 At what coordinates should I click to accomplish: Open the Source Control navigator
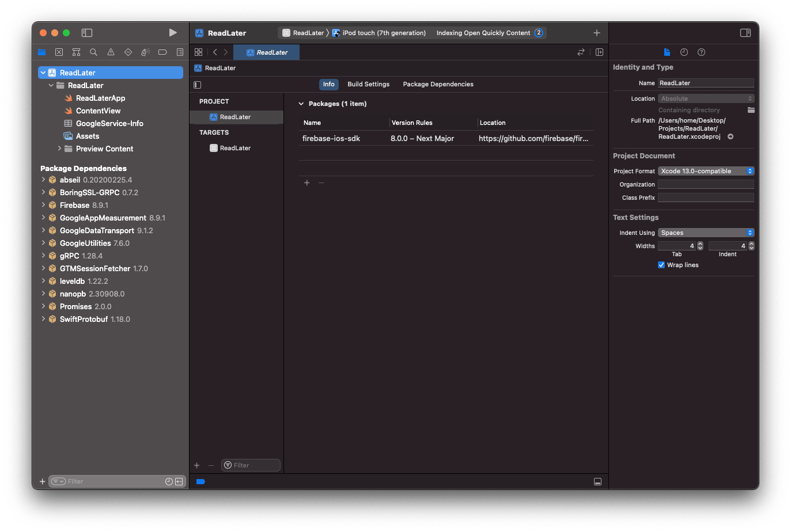[x=59, y=52]
